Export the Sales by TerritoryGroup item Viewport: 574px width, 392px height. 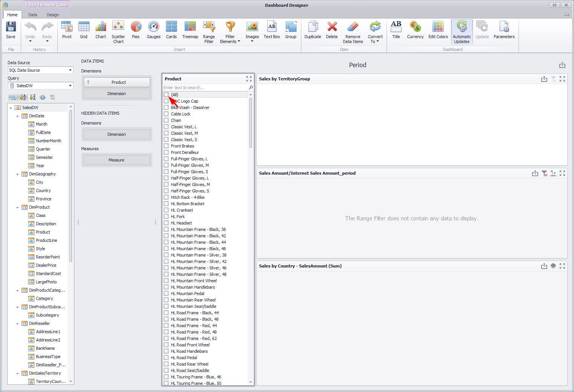coord(544,79)
